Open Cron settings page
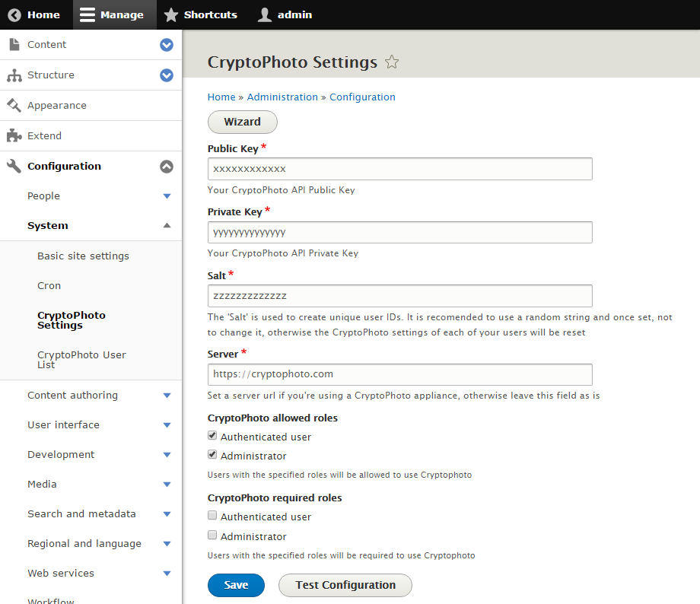Screen dimensions: 700x604 (x=49, y=286)
